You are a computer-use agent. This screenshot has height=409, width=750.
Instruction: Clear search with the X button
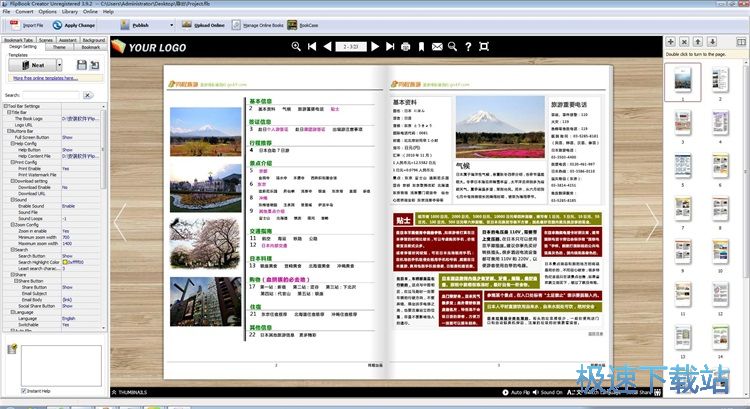pyautogui.click(x=88, y=95)
